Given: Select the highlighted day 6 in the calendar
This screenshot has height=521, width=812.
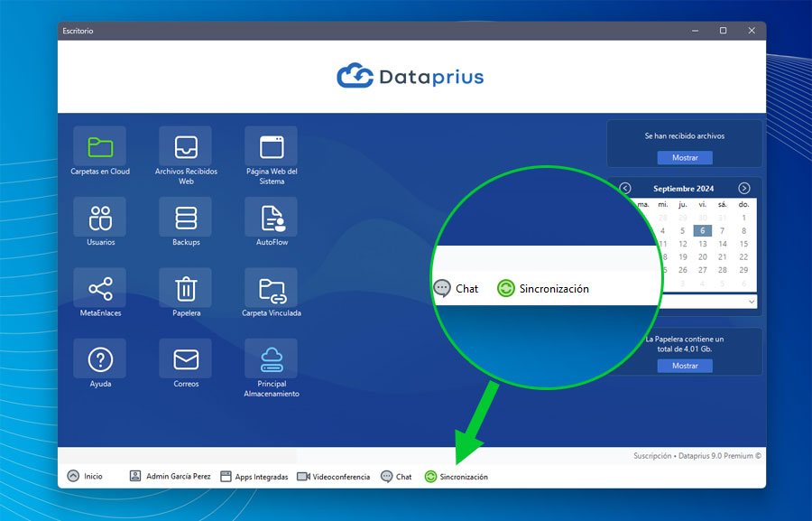Looking at the screenshot, I should click(x=702, y=230).
